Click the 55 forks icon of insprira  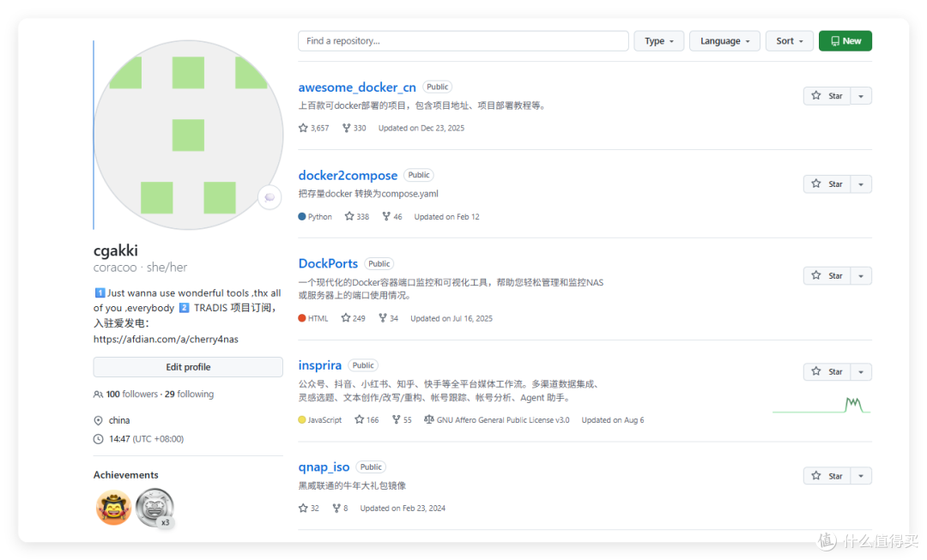[396, 420]
